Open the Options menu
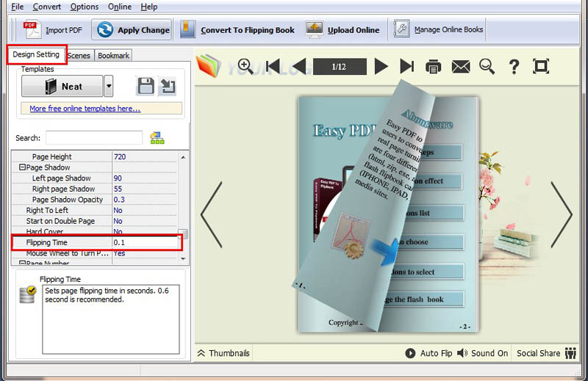588x381 pixels. 84,7
